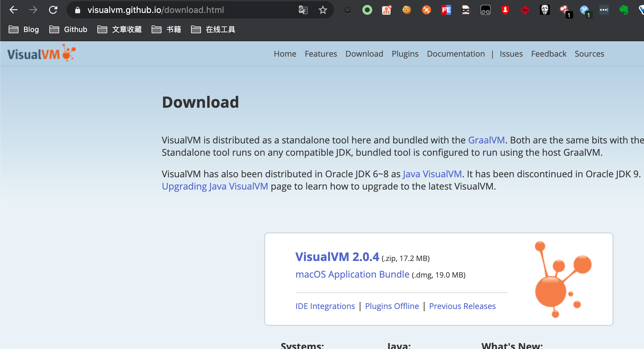This screenshot has width=644, height=349.
Task: Select Download in site navigation
Action: point(364,54)
